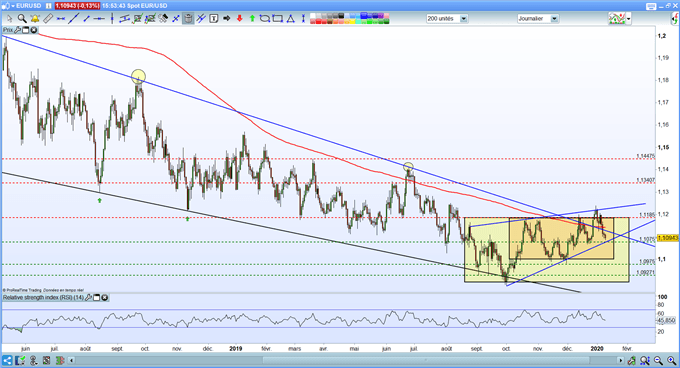The height and width of the screenshot is (368, 680).
Task: Select the triangle drawing tool
Action: point(290,19)
